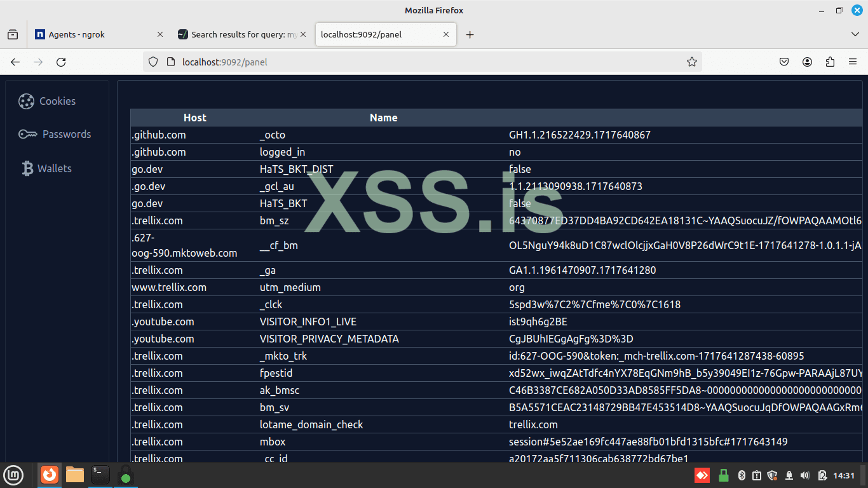Close the Search results tab

[x=302, y=34]
